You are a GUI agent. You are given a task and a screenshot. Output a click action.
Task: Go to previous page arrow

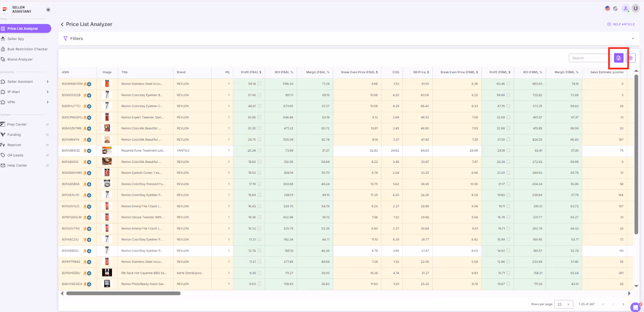click(x=613, y=304)
